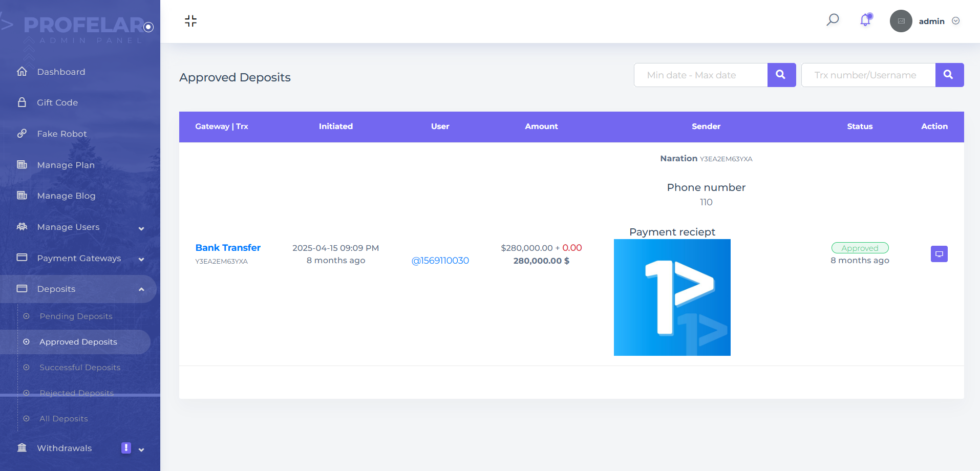
Task: Click the Trx number search button
Action: coord(949,75)
